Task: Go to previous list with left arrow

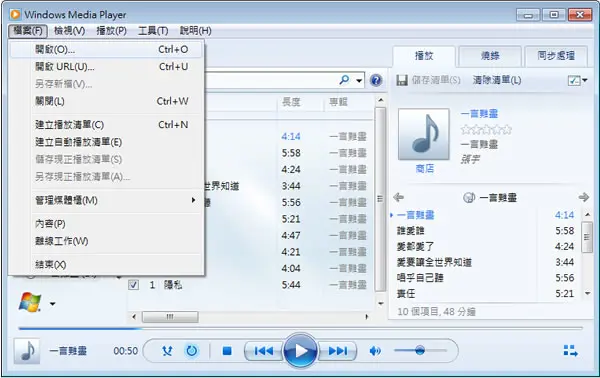Action: pos(398,197)
